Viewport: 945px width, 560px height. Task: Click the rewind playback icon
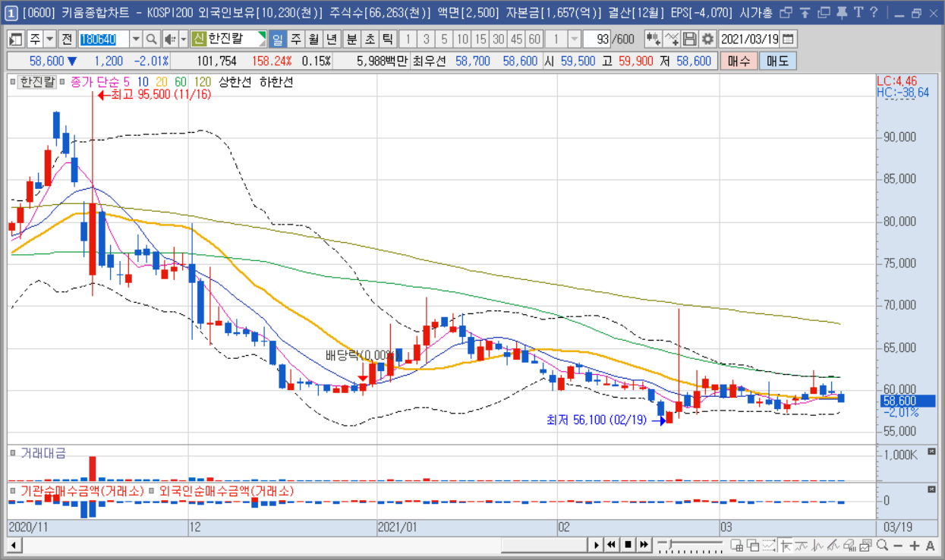pyautogui.click(x=611, y=545)
